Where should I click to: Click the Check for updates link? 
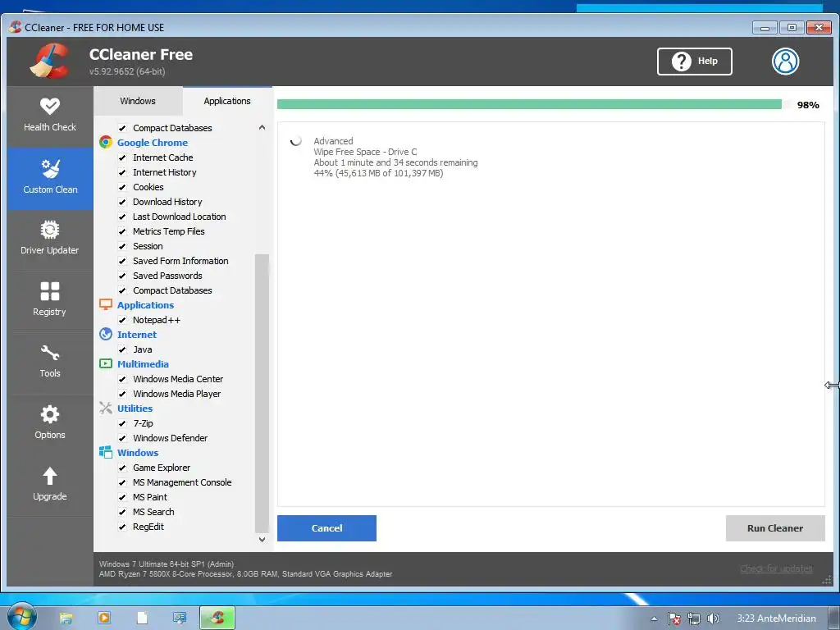776,568
